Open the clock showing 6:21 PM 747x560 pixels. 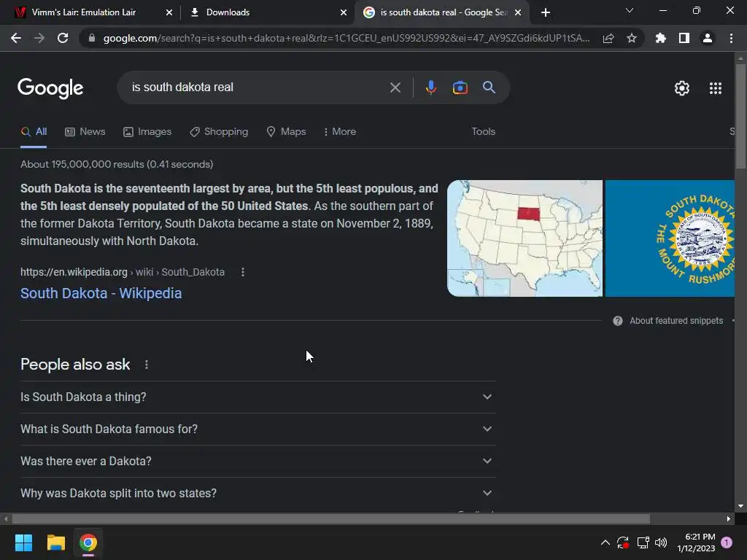click(697, 542)
